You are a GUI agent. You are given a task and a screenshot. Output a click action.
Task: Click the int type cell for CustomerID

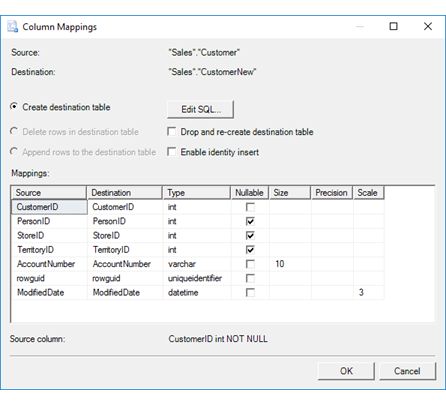click(x=197, y=207)
